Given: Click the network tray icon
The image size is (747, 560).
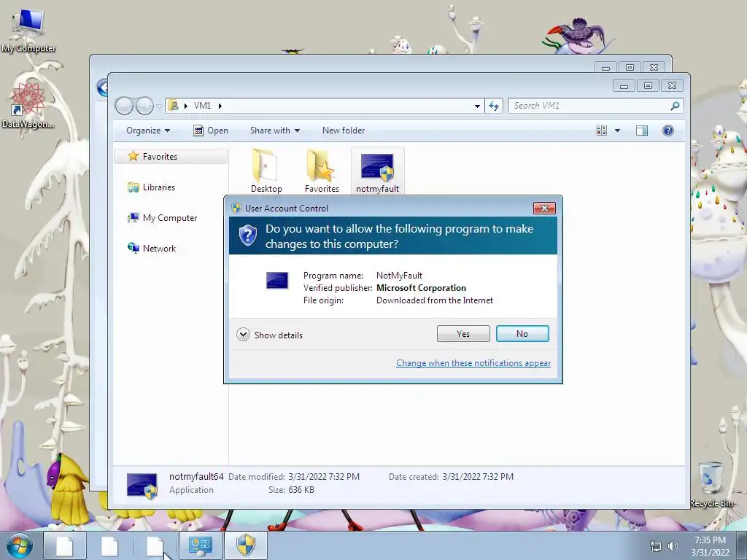Looking at the screenshot, I should coord(656,546).
